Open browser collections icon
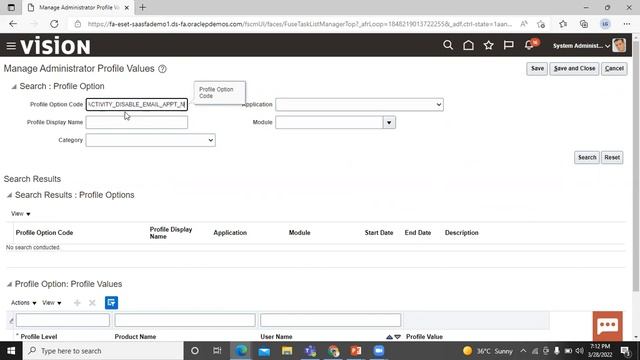The height and width of the screenshot is (360, 640). pos(584,24)
